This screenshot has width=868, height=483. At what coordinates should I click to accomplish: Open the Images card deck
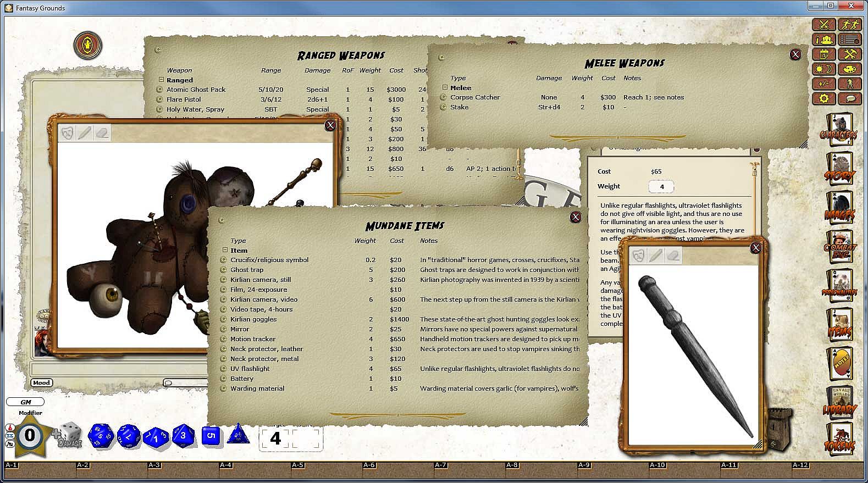pyautogui.click(x=839, y=207)
